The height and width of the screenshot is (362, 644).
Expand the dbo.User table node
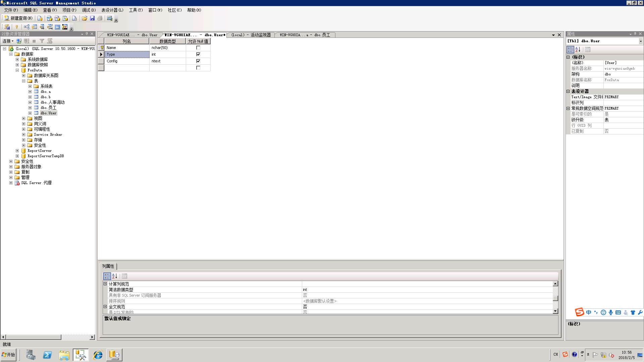coord(30,113)
